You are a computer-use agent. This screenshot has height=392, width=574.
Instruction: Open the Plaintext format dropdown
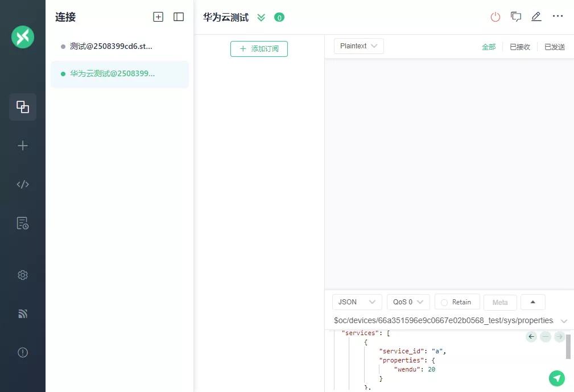[x=358, y=46]
